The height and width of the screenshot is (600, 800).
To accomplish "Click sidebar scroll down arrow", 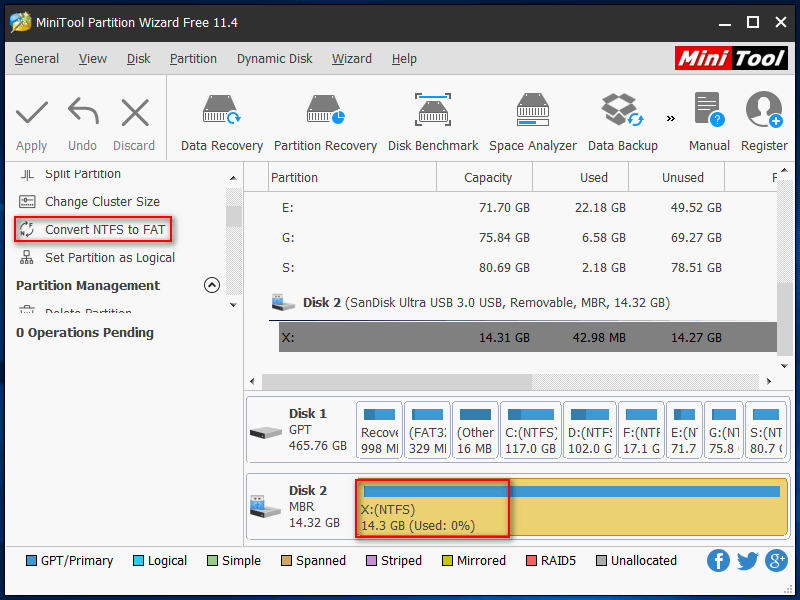I will click(233, 305).
